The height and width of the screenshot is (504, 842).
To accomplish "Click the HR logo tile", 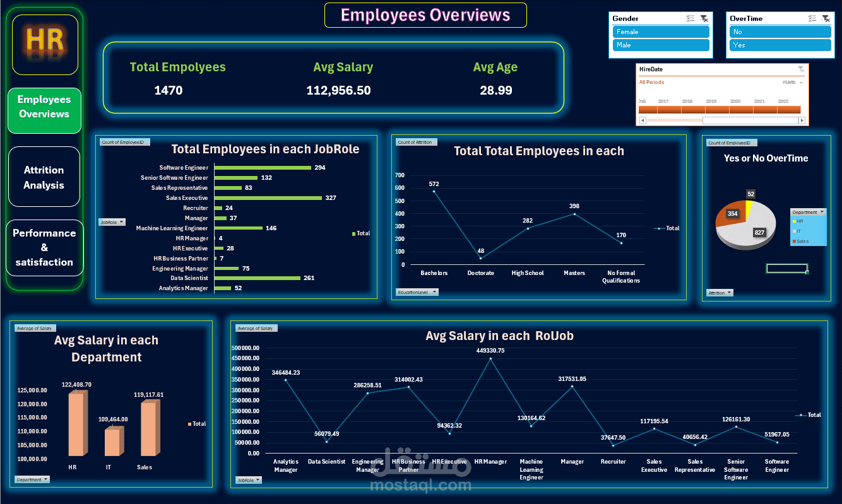I will click(x=45, y=45).
